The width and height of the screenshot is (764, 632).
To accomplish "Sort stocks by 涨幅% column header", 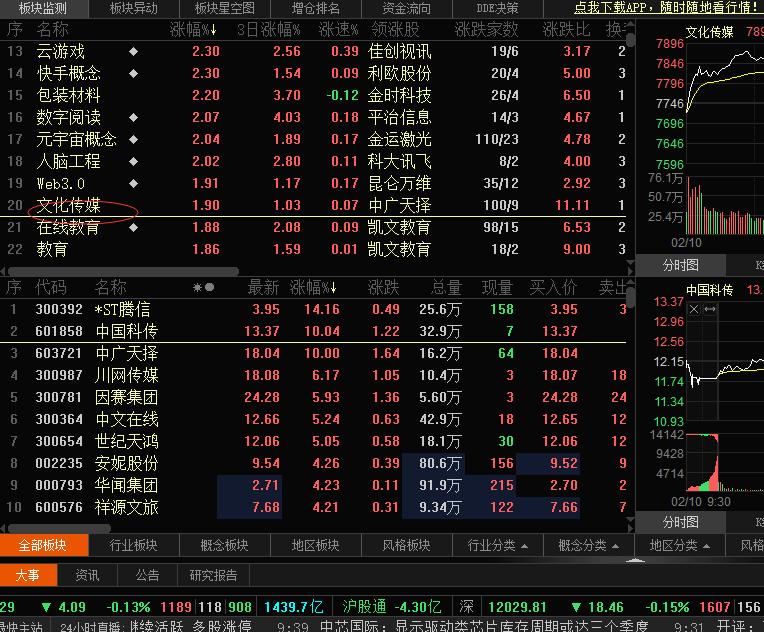I will click(x=313, y=288).
